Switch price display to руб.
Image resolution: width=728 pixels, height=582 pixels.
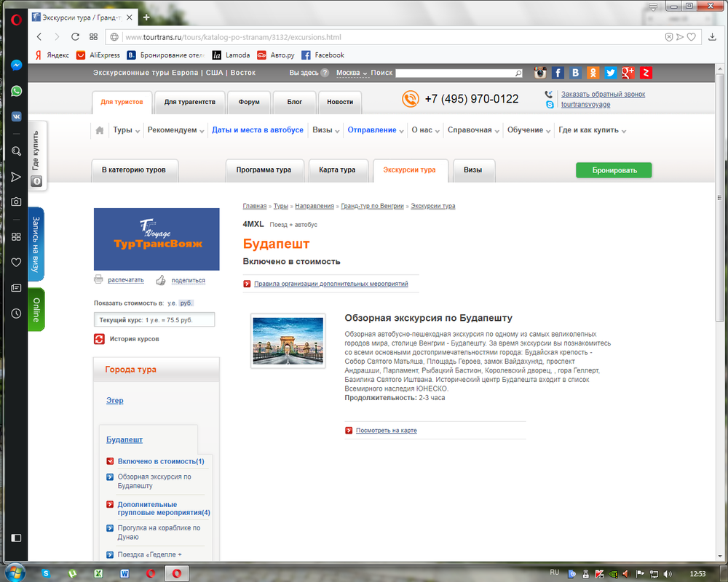click(x=186, y=303)
